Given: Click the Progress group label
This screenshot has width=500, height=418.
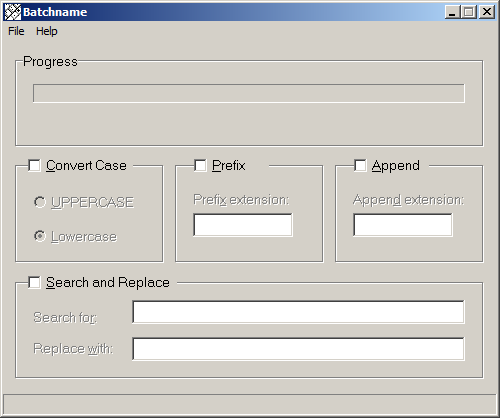Looking at the screenshot, I should pyautogui.click(x=50, y=62).
